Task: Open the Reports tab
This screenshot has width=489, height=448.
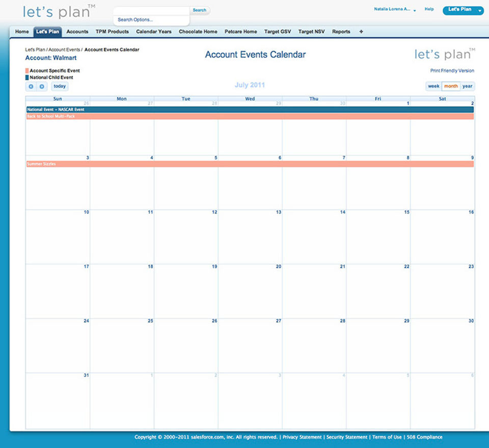Action: tap(341, 32)
